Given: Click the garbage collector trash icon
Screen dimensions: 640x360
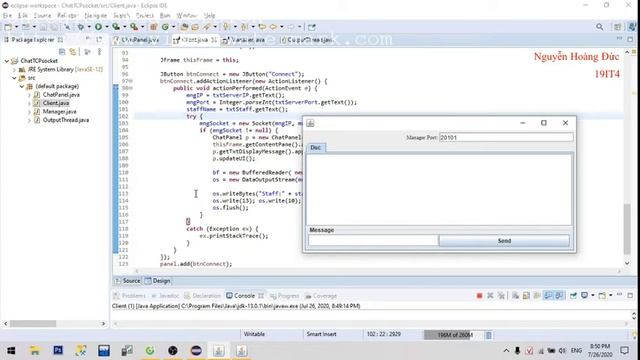Looking at the screenshot, I should pyautogui.click(x=489, y=335).
